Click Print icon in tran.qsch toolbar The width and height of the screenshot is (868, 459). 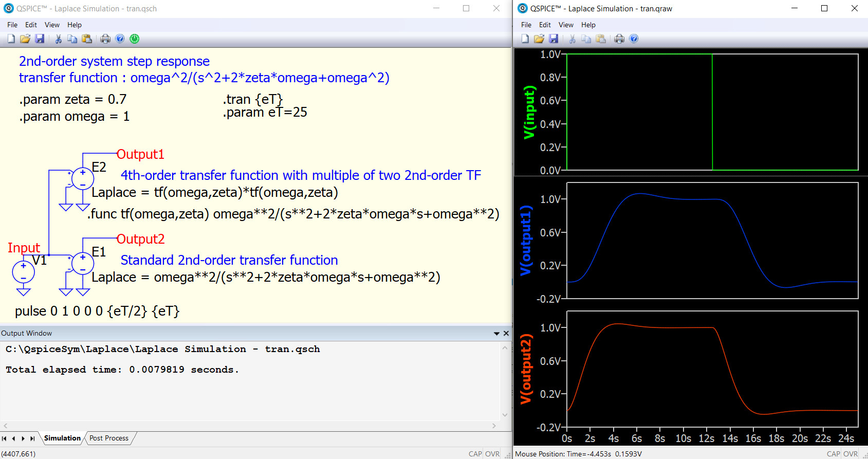105,39
